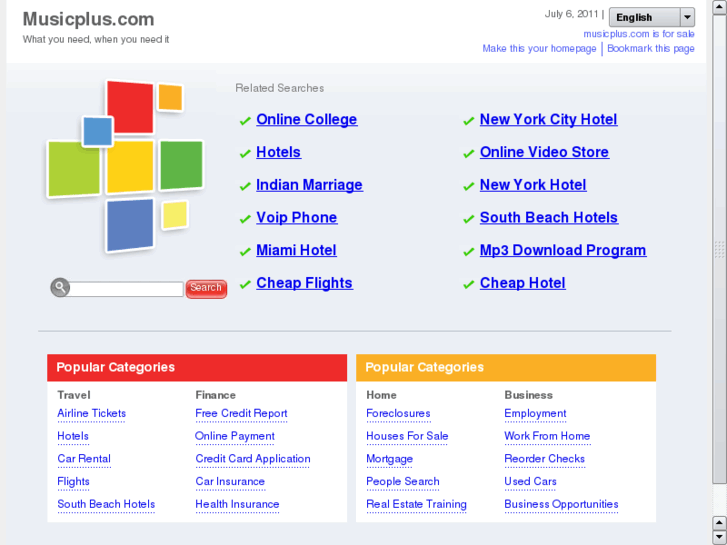Image resolution: width=727 pixels, height=545 pixels.
Task: Open the Online College link
Action: coord(306,119)
